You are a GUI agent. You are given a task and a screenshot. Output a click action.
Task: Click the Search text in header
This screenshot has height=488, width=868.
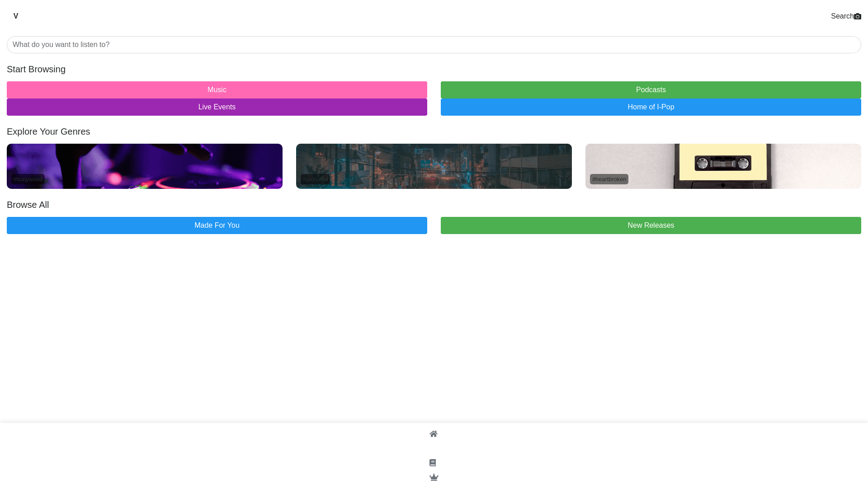842,16
